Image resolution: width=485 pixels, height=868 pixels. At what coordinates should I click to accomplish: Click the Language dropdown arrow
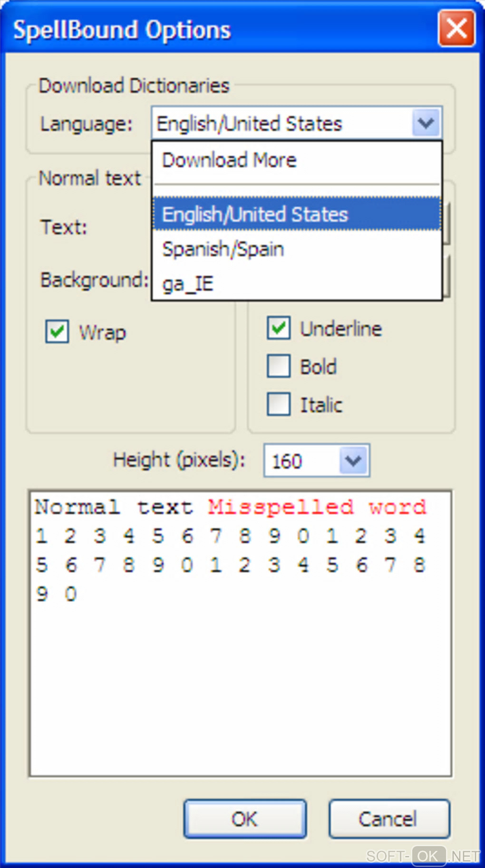[x=426, y=124]
